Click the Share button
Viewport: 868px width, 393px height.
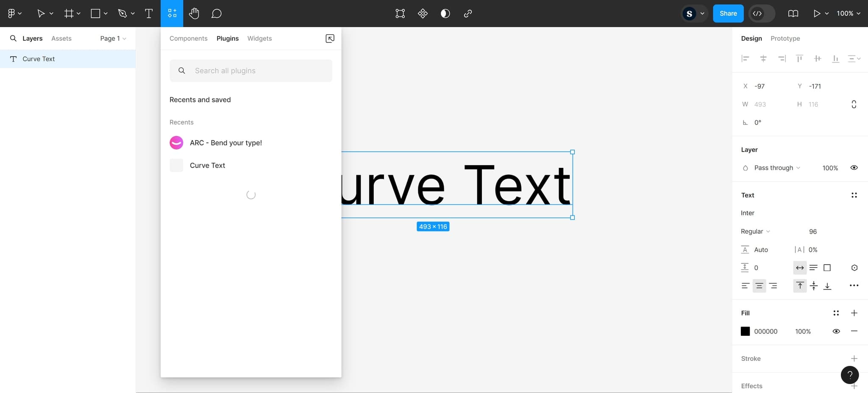point(728,14)
